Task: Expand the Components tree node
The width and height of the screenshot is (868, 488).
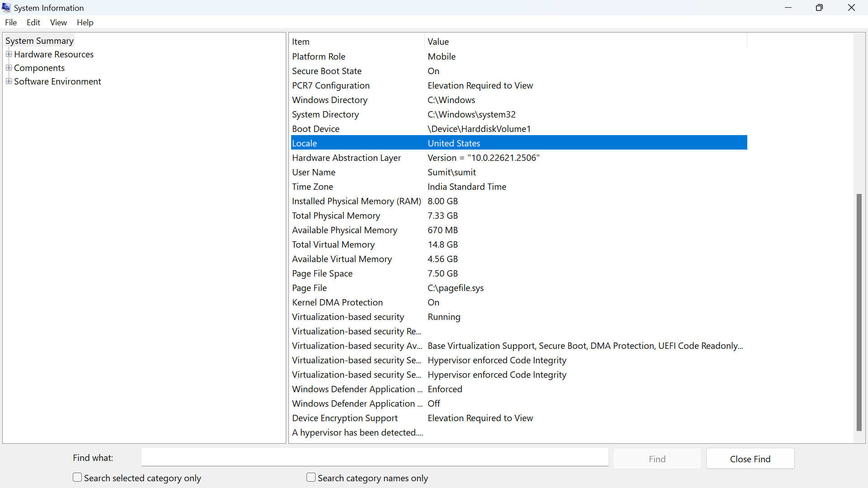Action: pyautogui.click(x=9, y=68)
